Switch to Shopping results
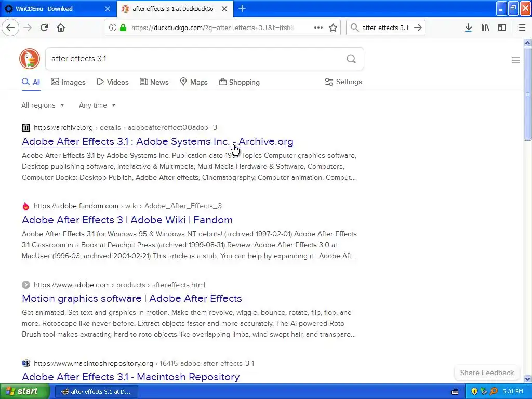Image resolution: width=532 pixels, height=399 pixels. pos(239,82)
